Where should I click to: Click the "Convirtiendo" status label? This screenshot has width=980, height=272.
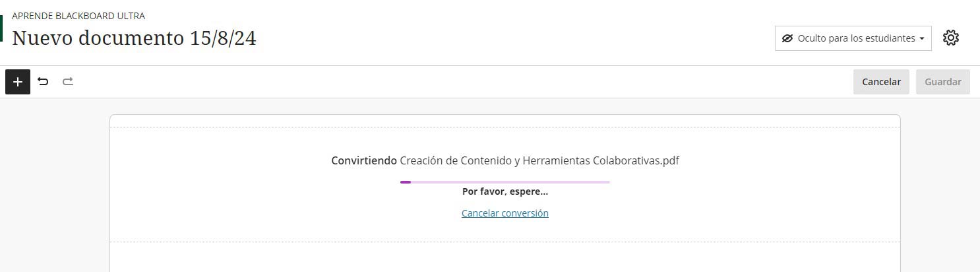364,160
